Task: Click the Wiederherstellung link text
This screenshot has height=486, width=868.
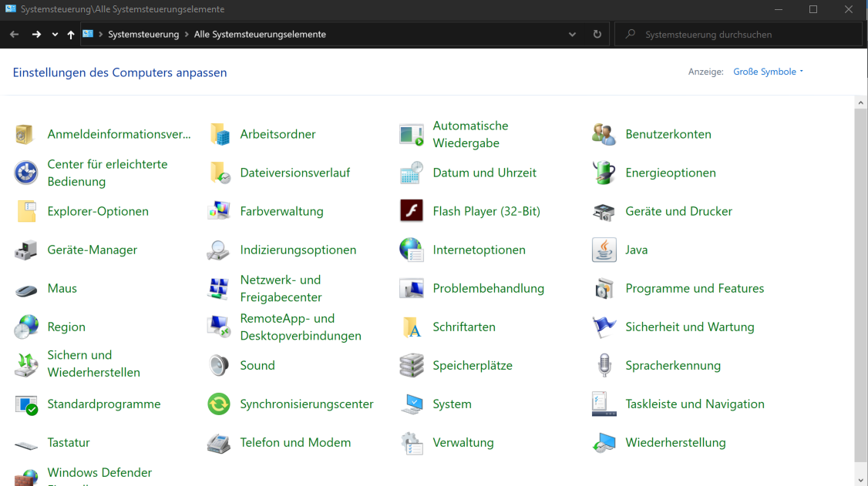Action: point(675,443)
